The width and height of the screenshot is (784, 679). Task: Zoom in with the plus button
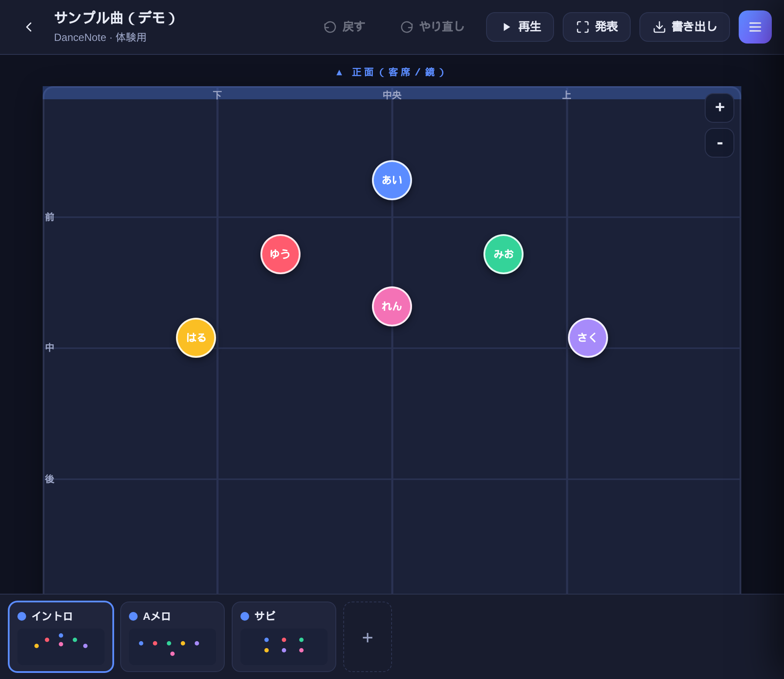pos(720,108)
